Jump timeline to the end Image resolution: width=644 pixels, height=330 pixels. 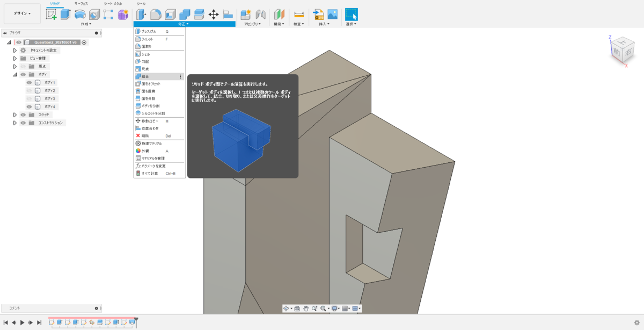pos(39,322)
